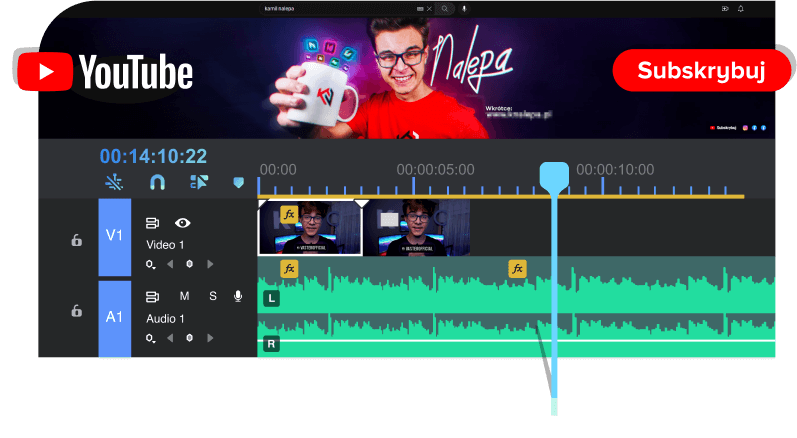Select the V1 track target
797x438 pixels.
[x=114, y=237]
